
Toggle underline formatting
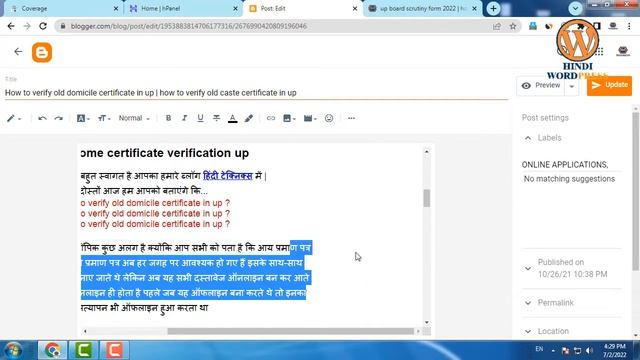[x=200, y=118]
